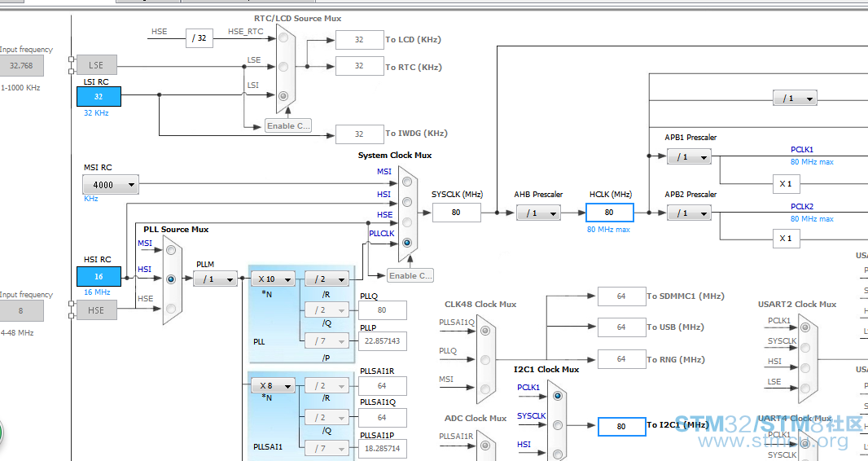Click the To RNG (MHz) value box
Image resolution: width=868 pixels, height=461 pixels.
coord(621,359)
